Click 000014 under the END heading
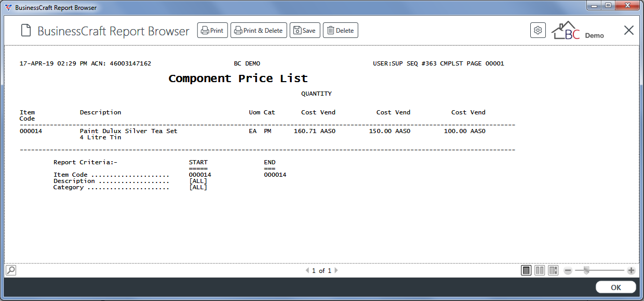 point(275,175)
